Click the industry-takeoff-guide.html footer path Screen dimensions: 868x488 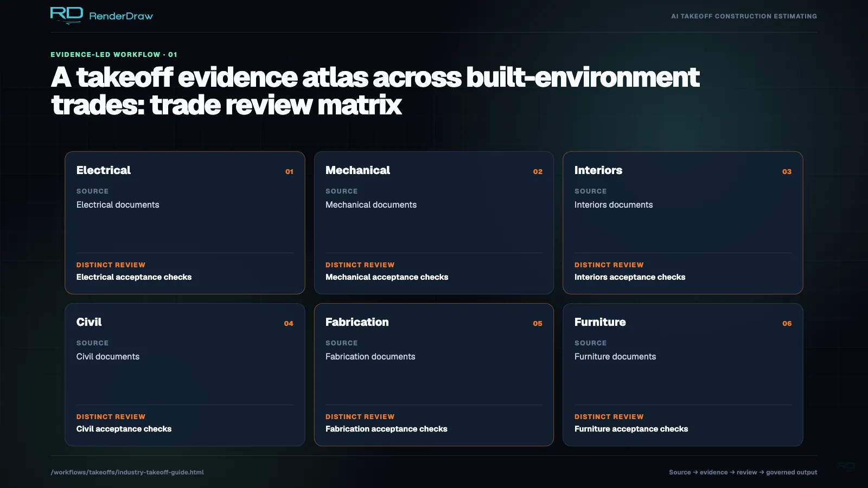127,472
